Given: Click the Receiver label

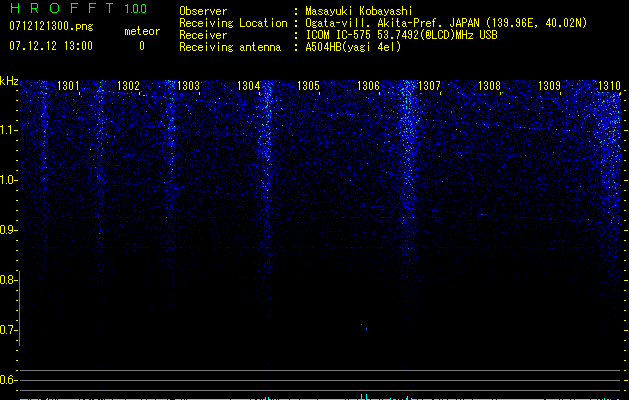Looking at the screenshot, I should click(203, 35).
